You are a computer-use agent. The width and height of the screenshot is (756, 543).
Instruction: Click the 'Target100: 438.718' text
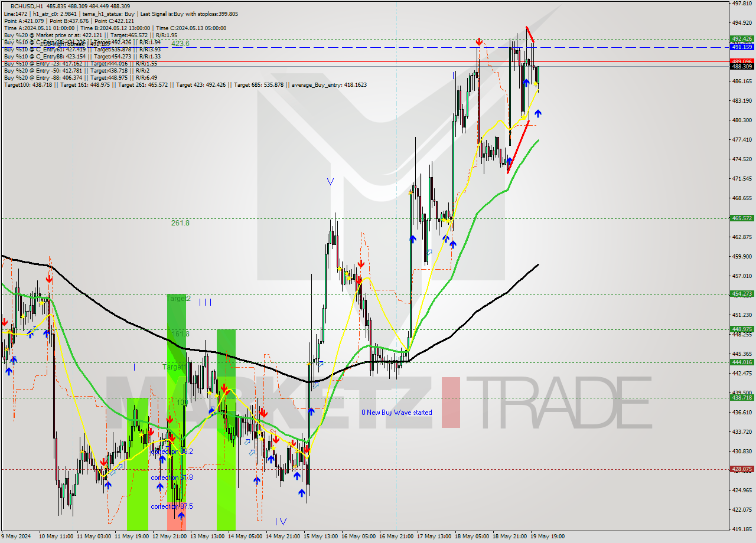(30, 84)
